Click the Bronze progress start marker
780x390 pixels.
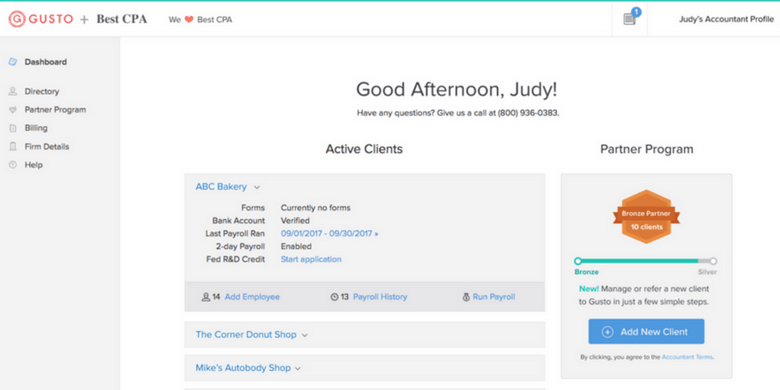coord(578,261)
